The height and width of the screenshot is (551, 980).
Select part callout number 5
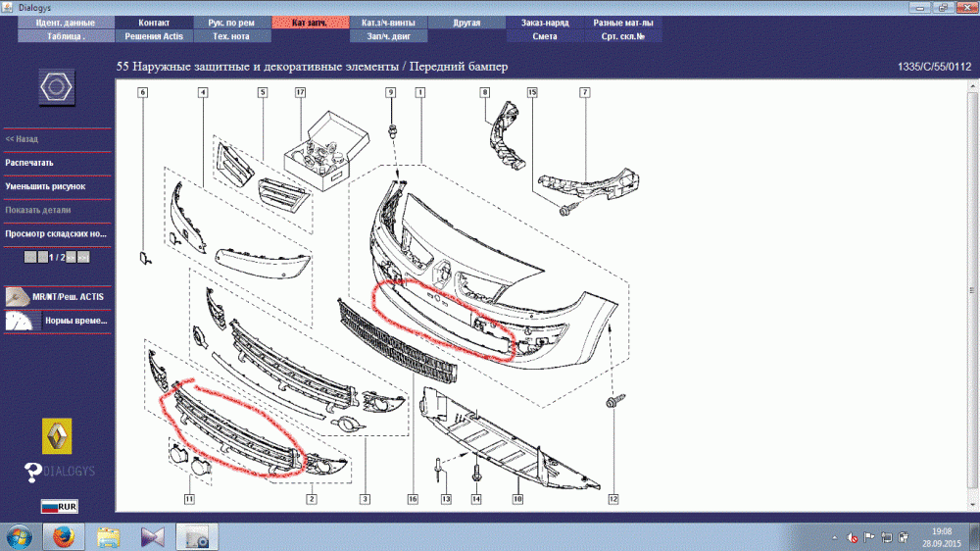tap(263, 92)
